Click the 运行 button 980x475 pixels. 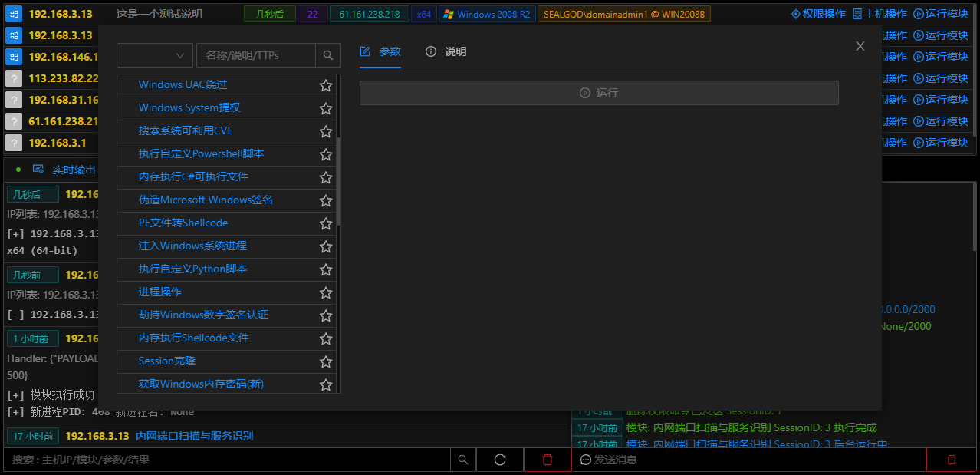(599, 93)
